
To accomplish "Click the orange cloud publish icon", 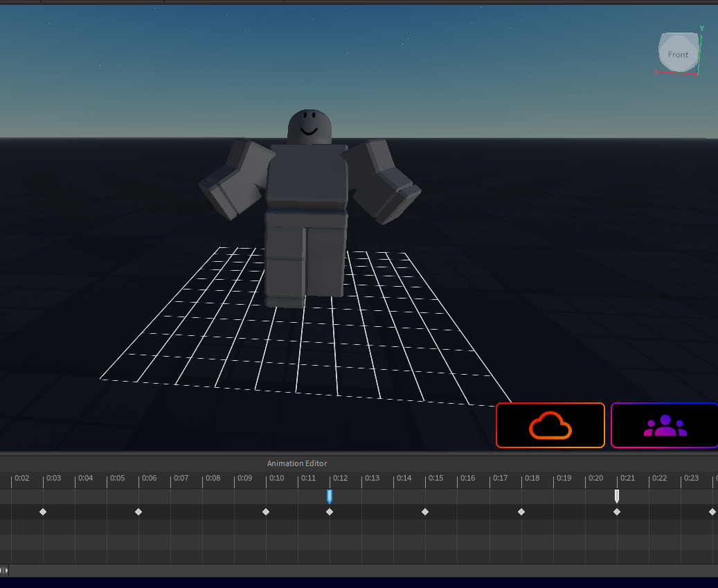I will point(550,424).
